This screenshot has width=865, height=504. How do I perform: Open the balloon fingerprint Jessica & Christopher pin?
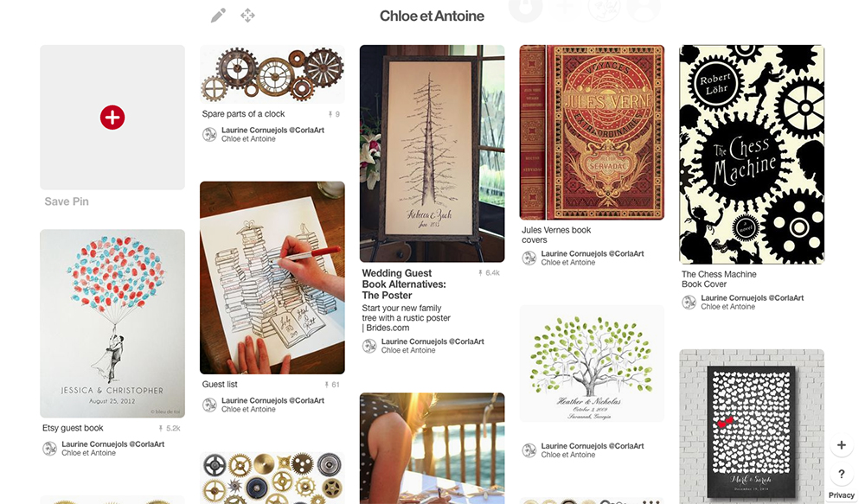coord(112,323)
